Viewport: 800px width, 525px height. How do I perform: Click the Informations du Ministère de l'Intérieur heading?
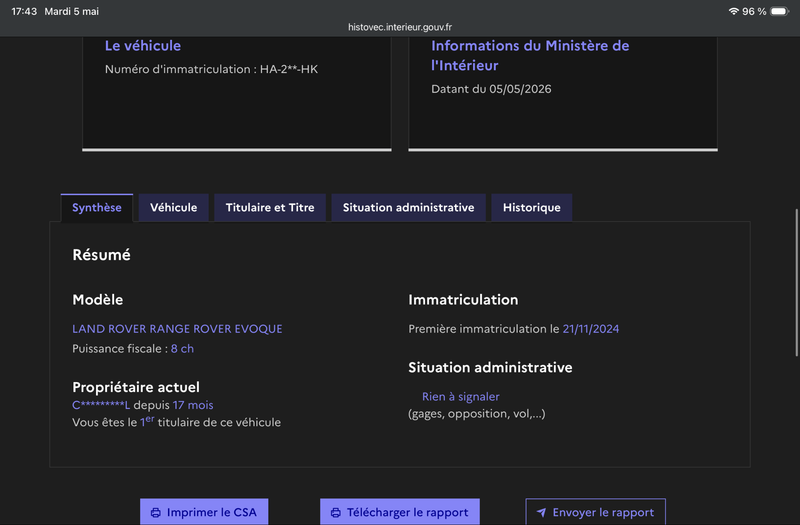pyautogui.click(x=530, y=56)
